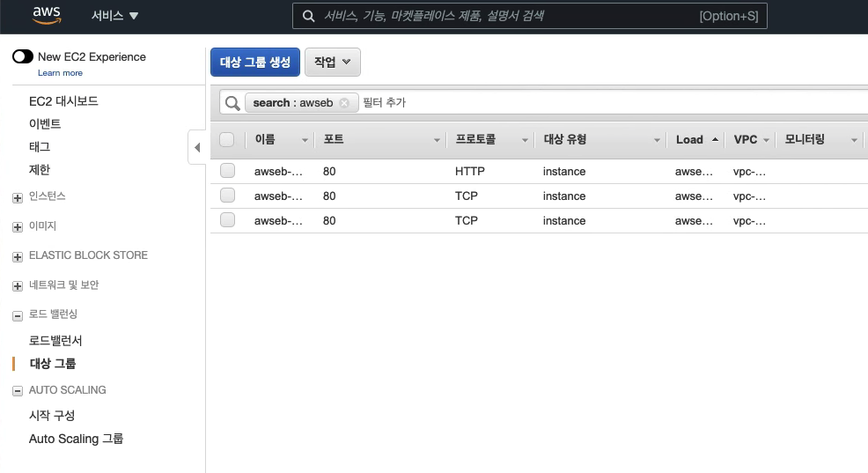The image size is (868, 473).
Task: Go to 이벤트 in the sidebar
Action: click(45, 124)
